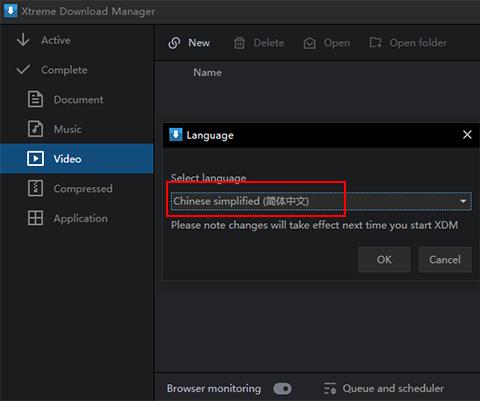The width and height of the screenshot is (480, 401).
Task: Click the Browser monitoring label
Action: point(214,388)
